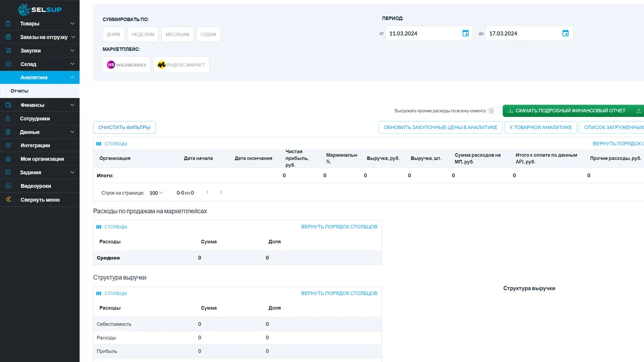Toggle Wildberries marketplace filter
The image size is (644, 362).
(126, 65)
